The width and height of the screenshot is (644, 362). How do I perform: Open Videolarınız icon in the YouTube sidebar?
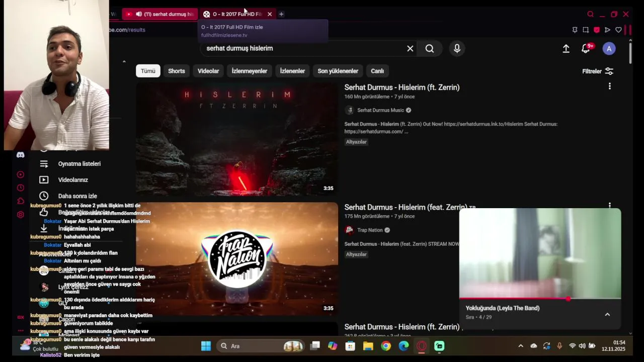(44, 180)
